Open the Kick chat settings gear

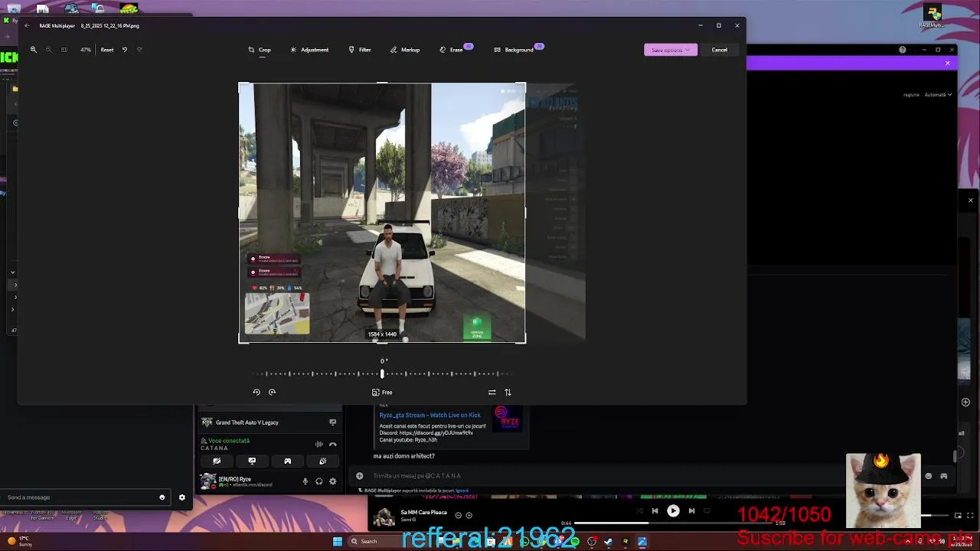click(181, 497)
